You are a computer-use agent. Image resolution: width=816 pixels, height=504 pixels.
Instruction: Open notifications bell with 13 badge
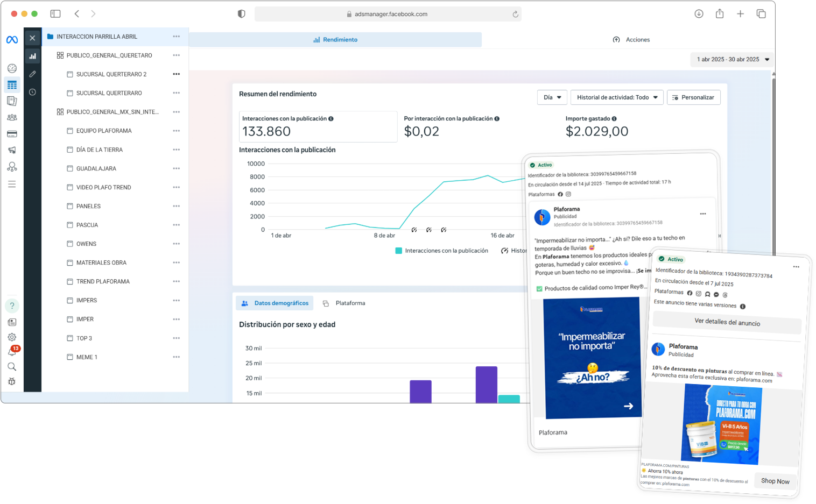pos(12,352)
